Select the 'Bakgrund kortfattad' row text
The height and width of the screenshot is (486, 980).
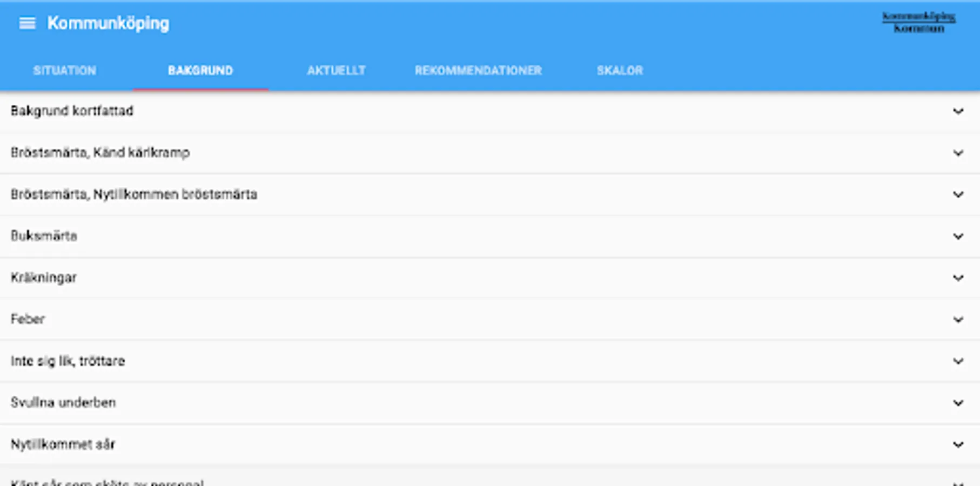click(x=72, y=111)
